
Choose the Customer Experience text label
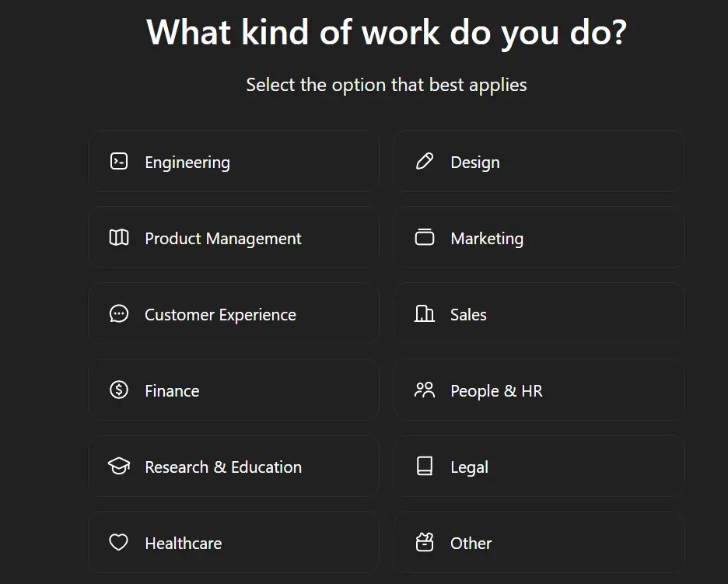tap(221, 315)
